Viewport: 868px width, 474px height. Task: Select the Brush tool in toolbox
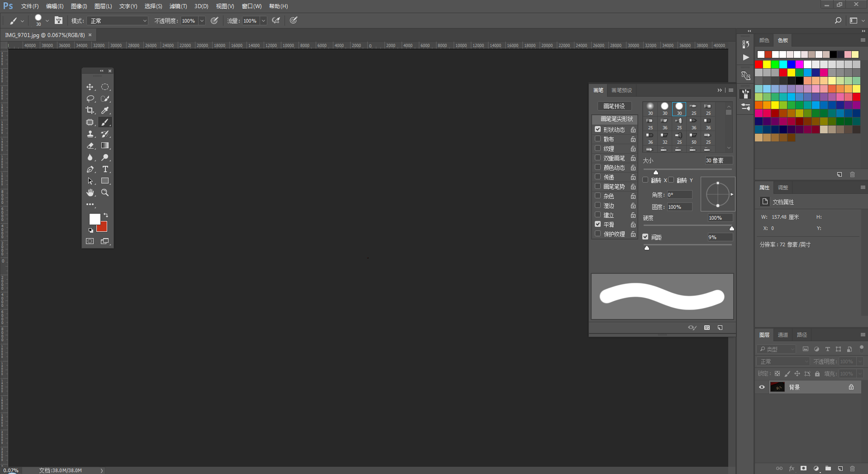tap(105, 122)
